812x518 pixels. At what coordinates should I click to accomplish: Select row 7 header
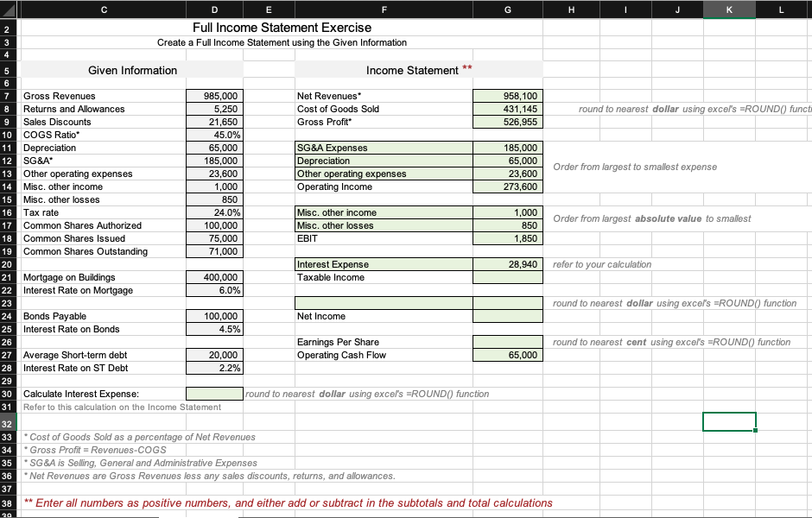(7, 96)
